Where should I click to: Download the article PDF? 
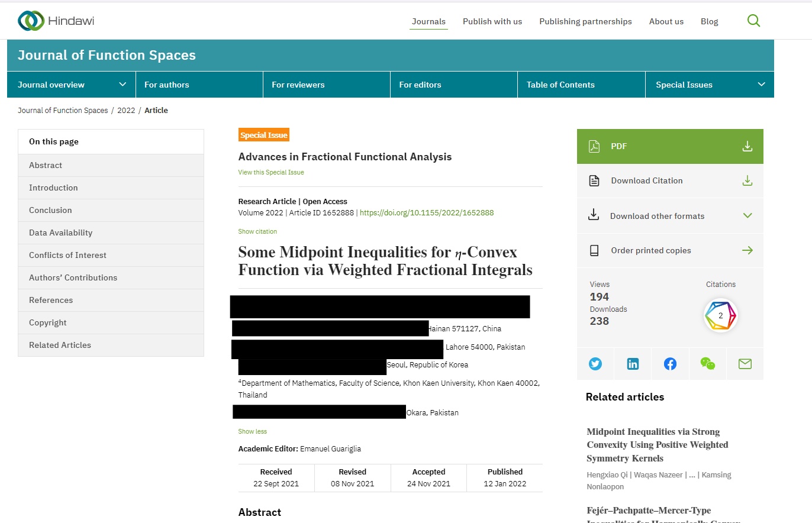(670, 146)
